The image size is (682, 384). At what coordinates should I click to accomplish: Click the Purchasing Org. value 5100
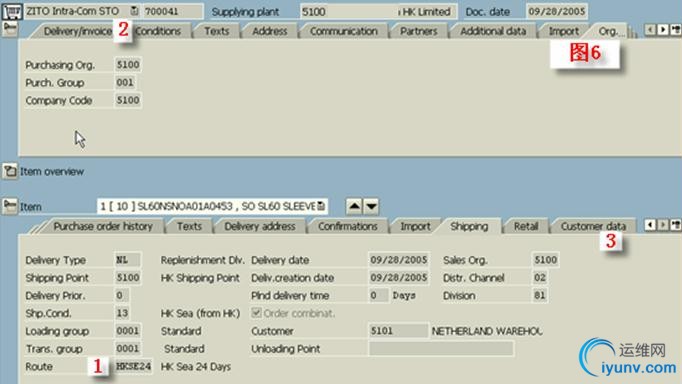coord(128,65)
